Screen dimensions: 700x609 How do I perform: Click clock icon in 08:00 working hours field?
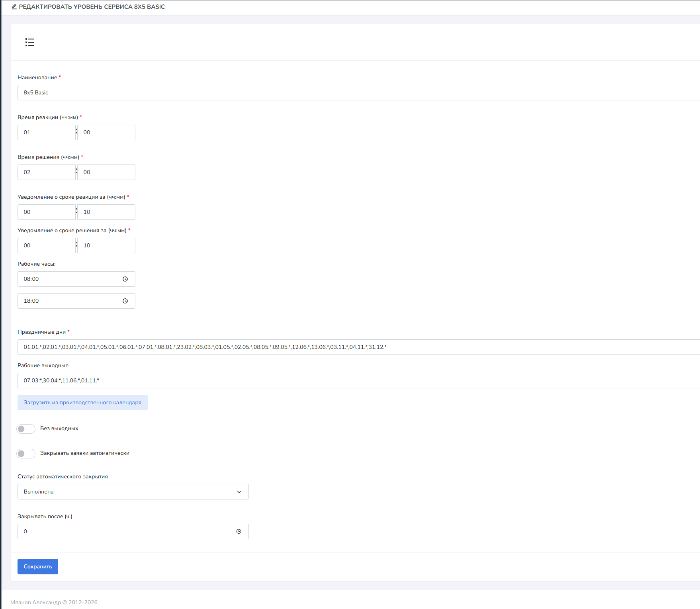coord(125,279)
